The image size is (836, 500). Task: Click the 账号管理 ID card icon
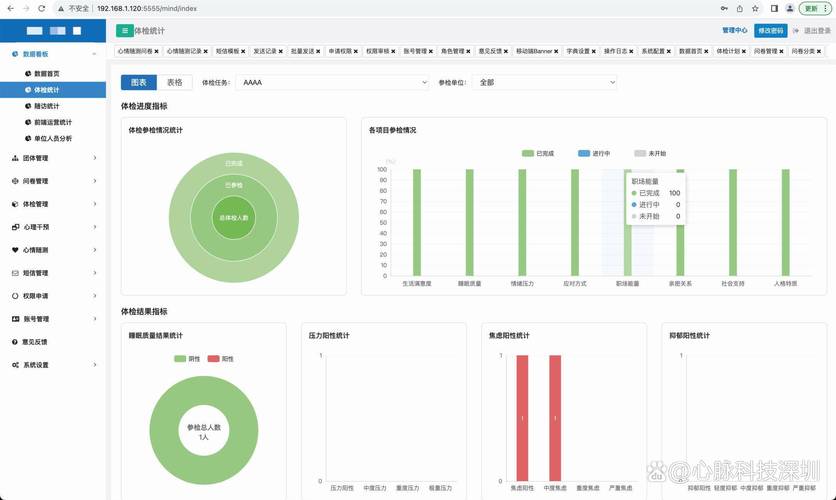15,319
